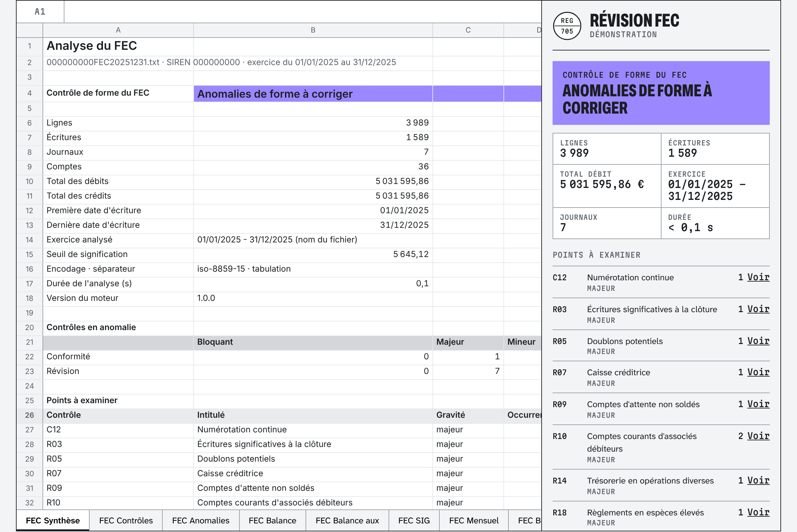The image size is (797, 532).
Task: Click the TOTAL DÉBIT tile in side panel
Action: pyautogui.click(x=607, y=186)
